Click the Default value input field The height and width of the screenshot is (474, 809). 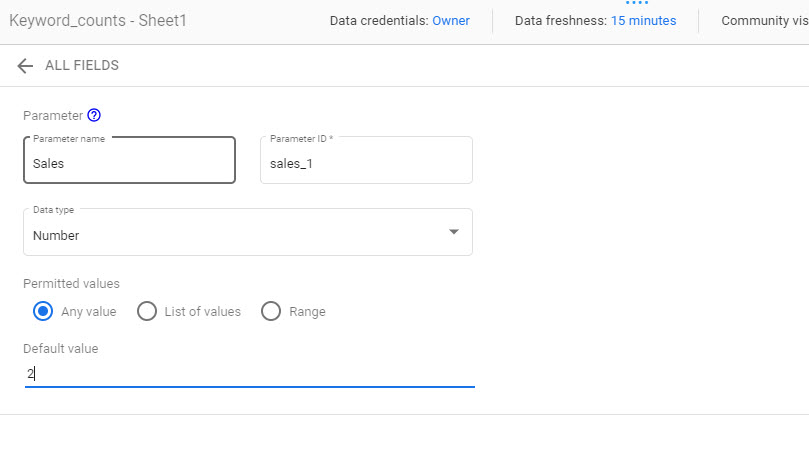click(x=250, y=374)
